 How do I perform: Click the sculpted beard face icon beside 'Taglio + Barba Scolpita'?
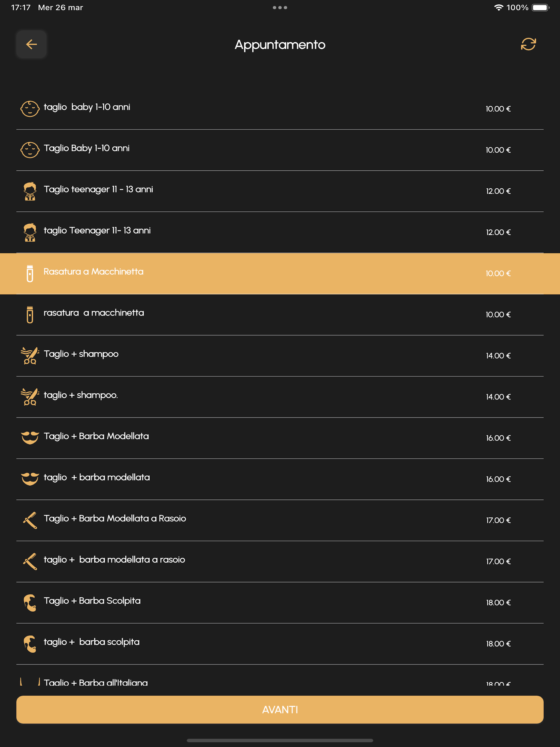tap(30, 602)
